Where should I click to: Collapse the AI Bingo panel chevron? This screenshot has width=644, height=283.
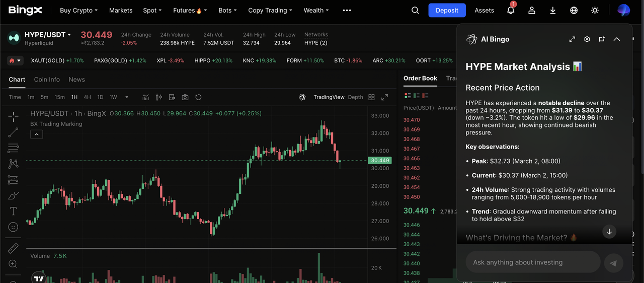pyautogui.click(x=617, y=39)
